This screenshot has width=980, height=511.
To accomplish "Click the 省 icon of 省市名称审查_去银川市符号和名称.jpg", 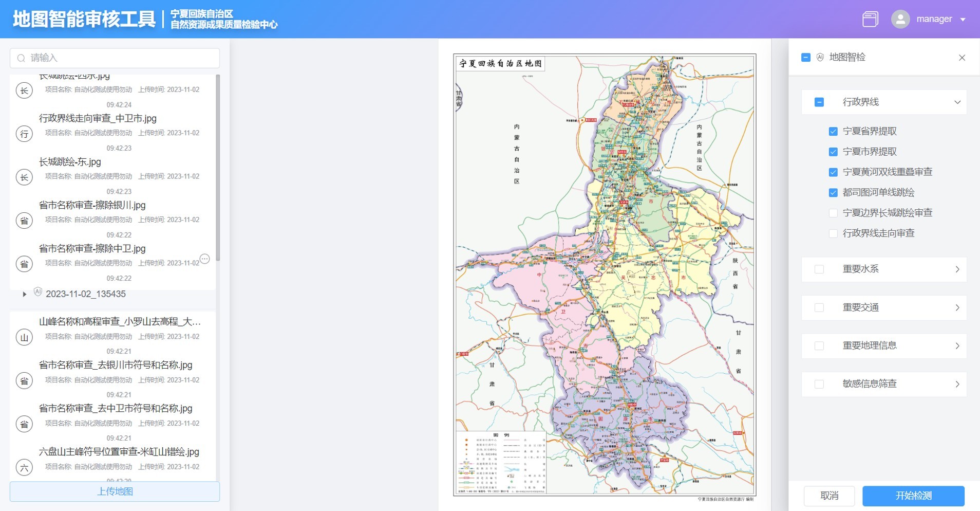I will [x=24, y=380].
